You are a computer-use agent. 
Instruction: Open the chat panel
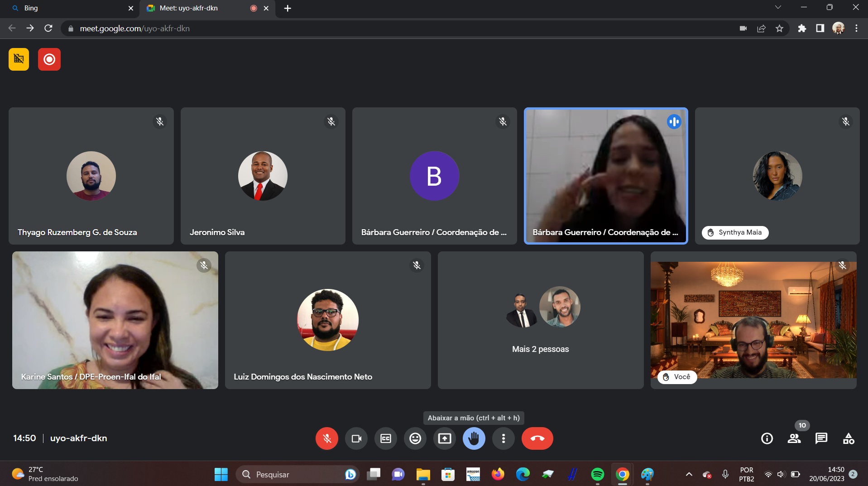(821, 438)
